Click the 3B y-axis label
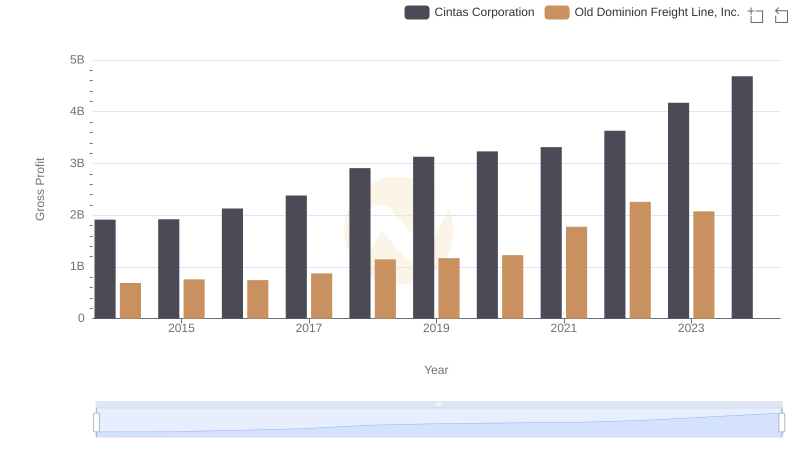 pyautogui.click(x=77, y=163)
